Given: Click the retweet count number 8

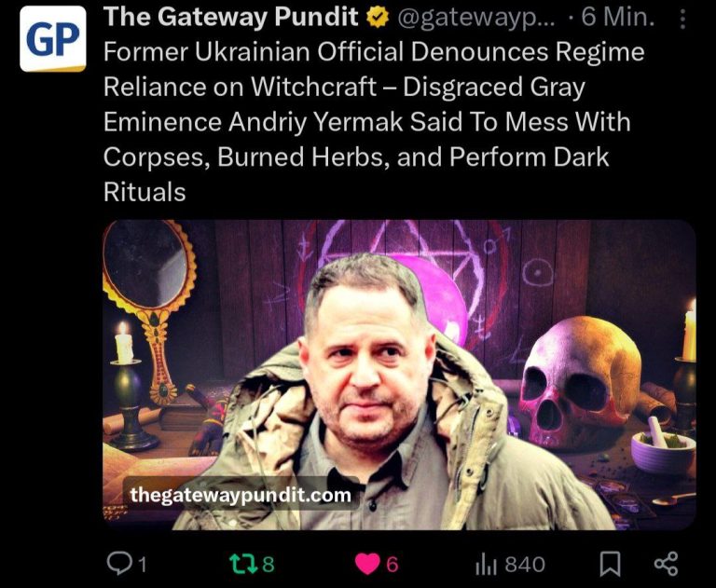Looking at the screenshot, I should 268,565.
